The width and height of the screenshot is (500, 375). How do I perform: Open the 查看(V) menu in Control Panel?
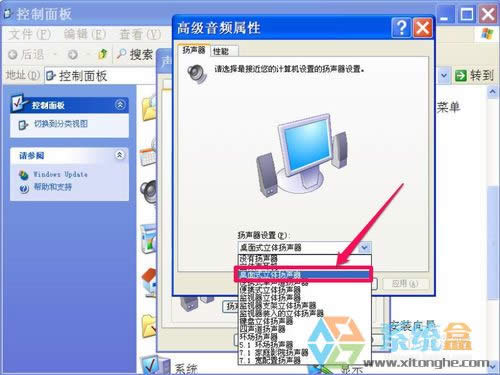pyautogui.click(x=140, y=34)
